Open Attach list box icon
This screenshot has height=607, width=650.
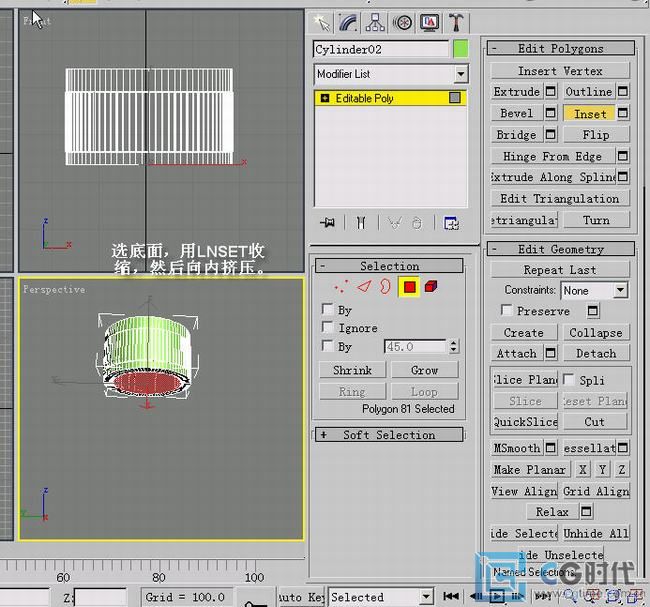[551, 353]
